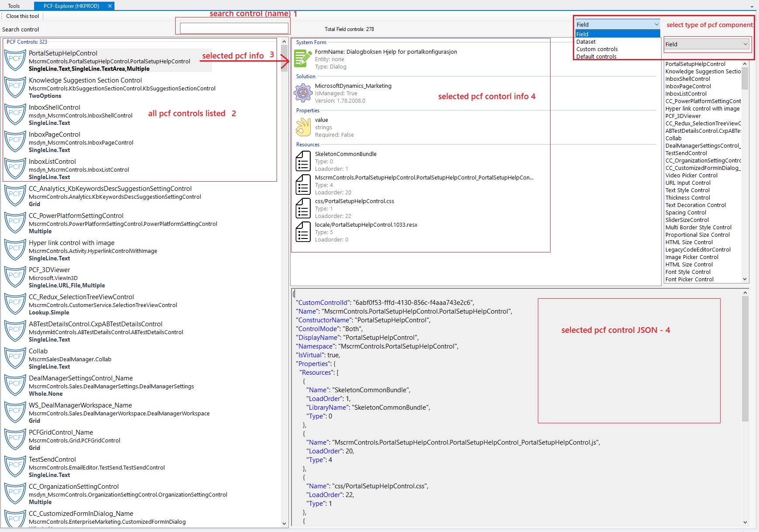Image resolution: width=759 pixels, height=532 pixels.
Task: Choose Custom controls in the dropdown list
Action: pos(617,49)
